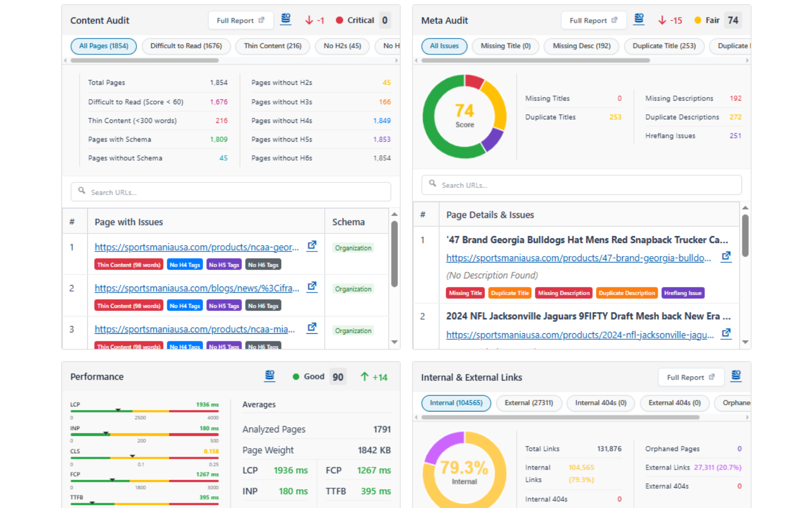Viewport: 812px width, 508px height.
Task: Select the search magnifier icon in Content Audit
Action: [82, 189]
